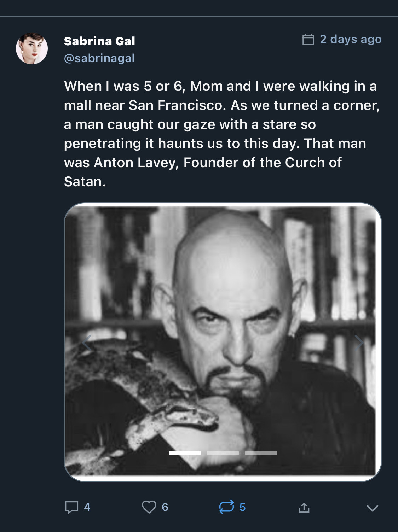This screenshot has width=398, height=532.
Task: Open the @sabrinagal handle link
Action: pyautogui.click(x=99, y=58)
